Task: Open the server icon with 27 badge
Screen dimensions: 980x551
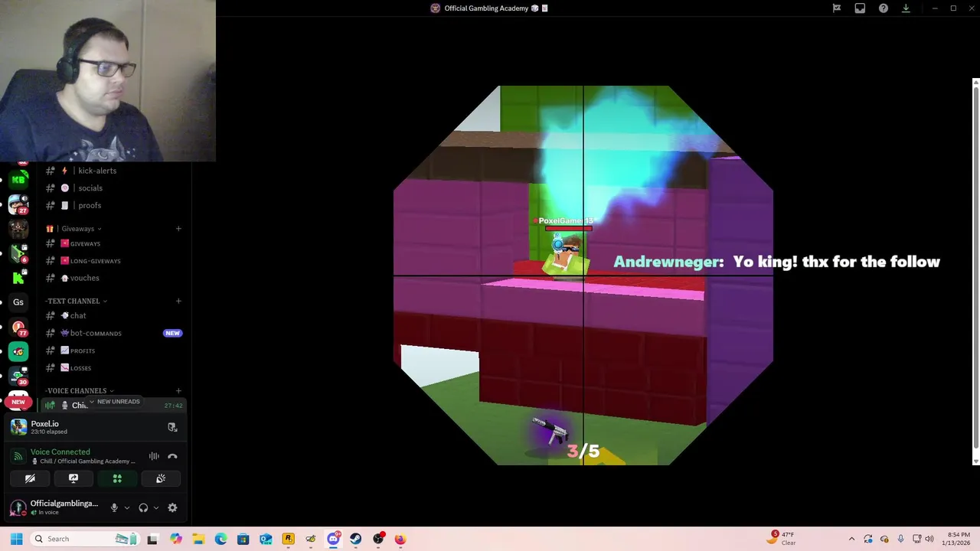Action: (x=18, y=204)
